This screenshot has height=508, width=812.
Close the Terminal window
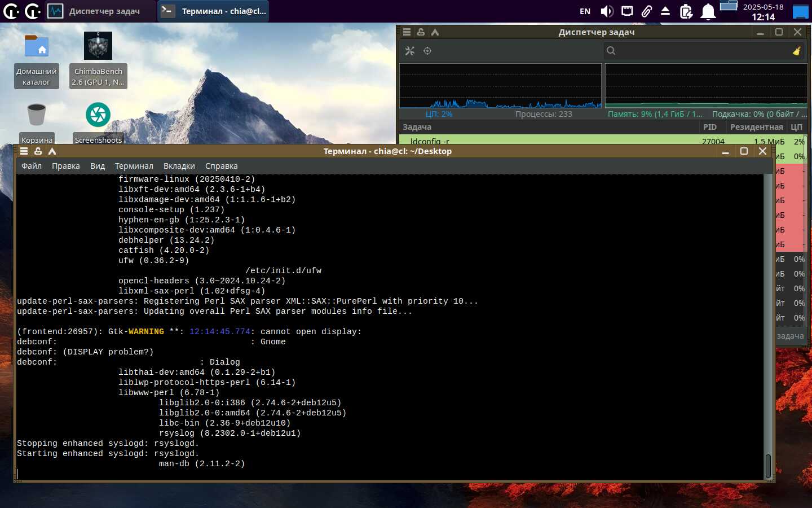click(x=762, y=151)
